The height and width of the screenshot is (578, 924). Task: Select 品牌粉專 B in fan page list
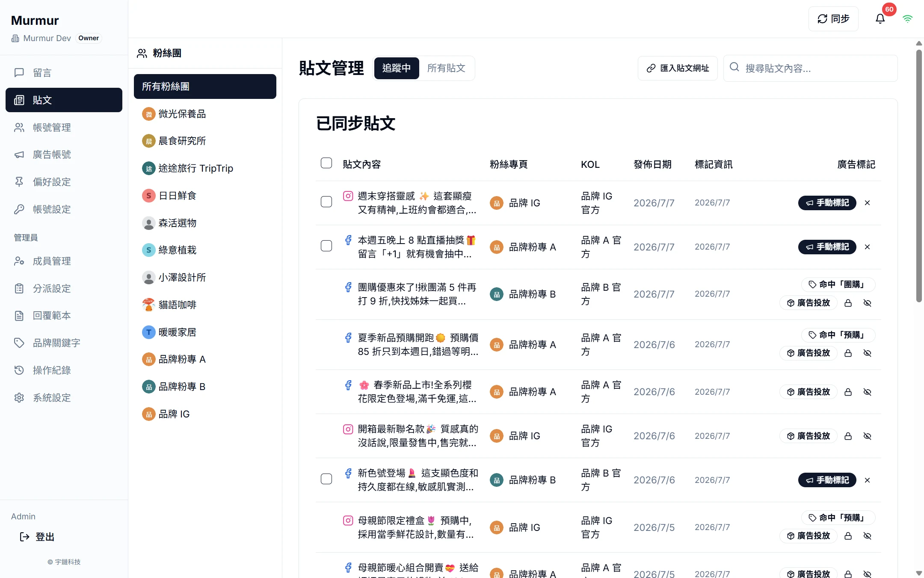[x=205, y=387]
